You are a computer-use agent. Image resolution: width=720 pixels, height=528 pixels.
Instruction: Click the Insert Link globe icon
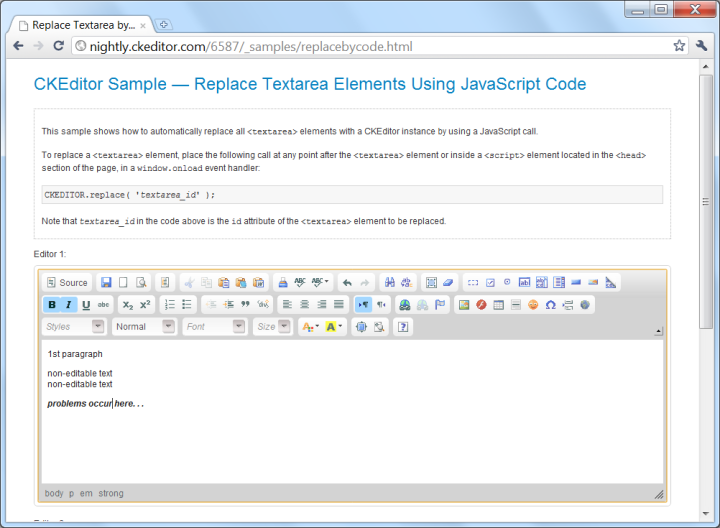(405, 305)
